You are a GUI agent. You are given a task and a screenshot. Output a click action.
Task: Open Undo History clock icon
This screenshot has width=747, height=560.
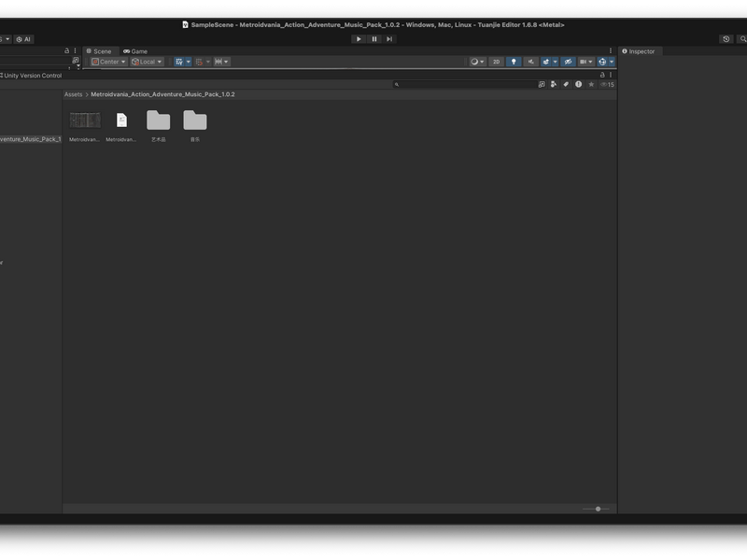726,39
